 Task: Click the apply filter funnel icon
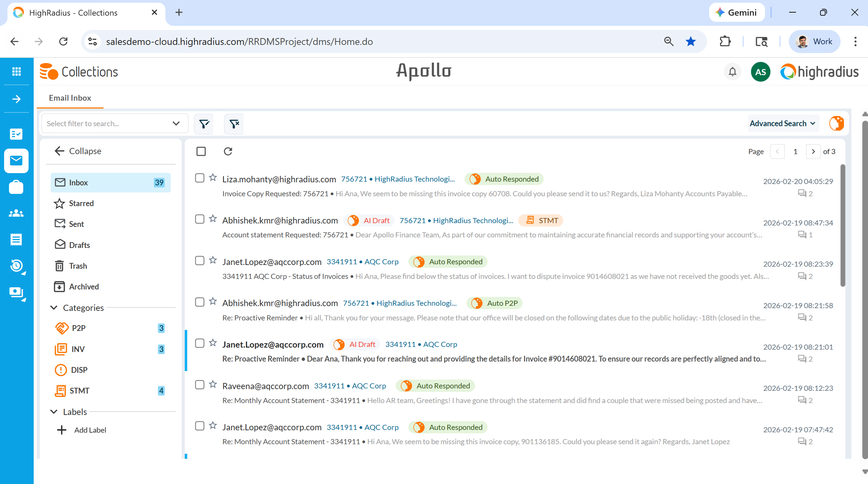click(x=204, y=124)
